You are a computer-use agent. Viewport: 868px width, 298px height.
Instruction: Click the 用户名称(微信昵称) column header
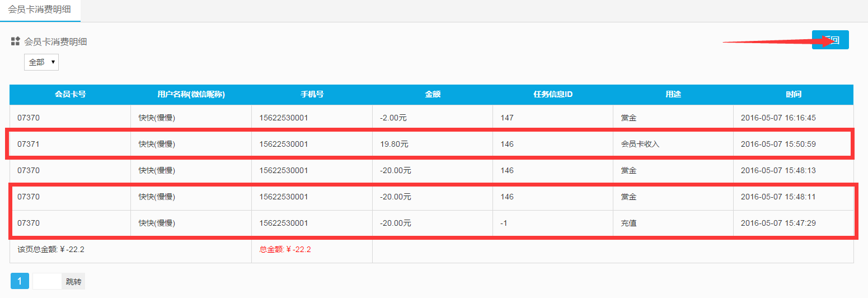[191, 94]
